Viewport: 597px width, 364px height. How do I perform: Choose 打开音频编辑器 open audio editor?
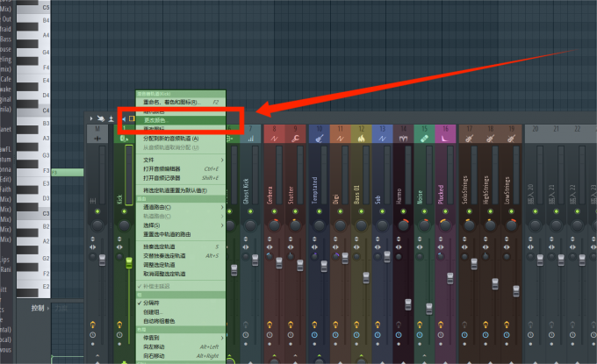(x=181, y=169)
